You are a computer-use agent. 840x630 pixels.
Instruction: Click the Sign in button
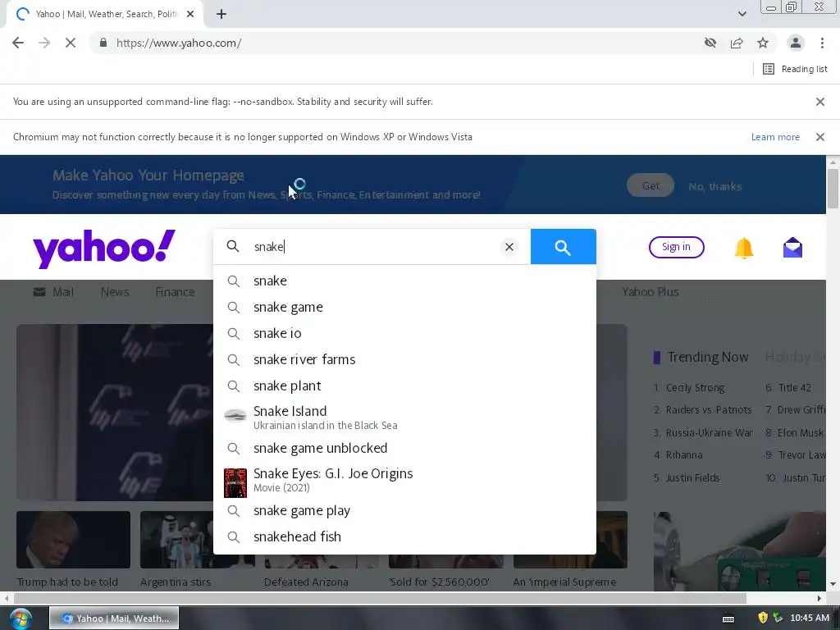(x=676, y=247)
